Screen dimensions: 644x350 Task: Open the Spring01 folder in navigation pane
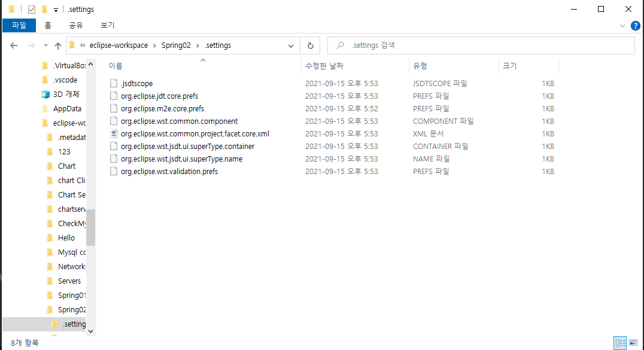71,296
